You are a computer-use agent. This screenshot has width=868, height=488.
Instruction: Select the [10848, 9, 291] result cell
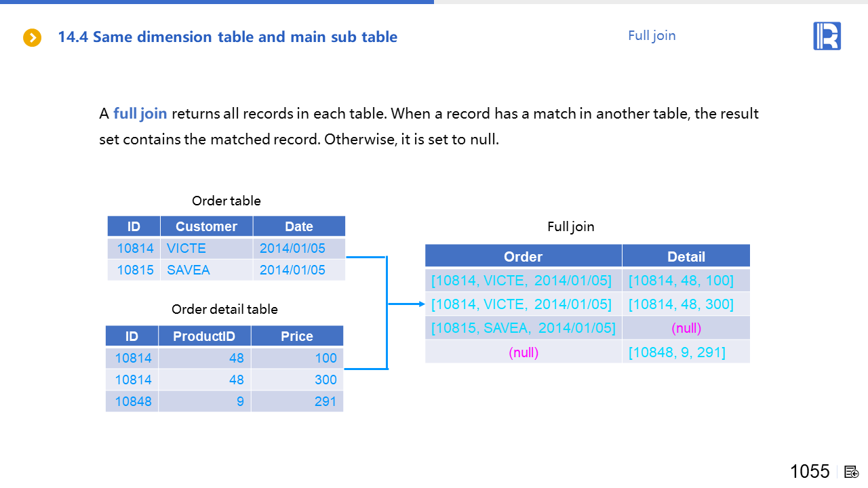pyautogui.click(x=677, y=352)
